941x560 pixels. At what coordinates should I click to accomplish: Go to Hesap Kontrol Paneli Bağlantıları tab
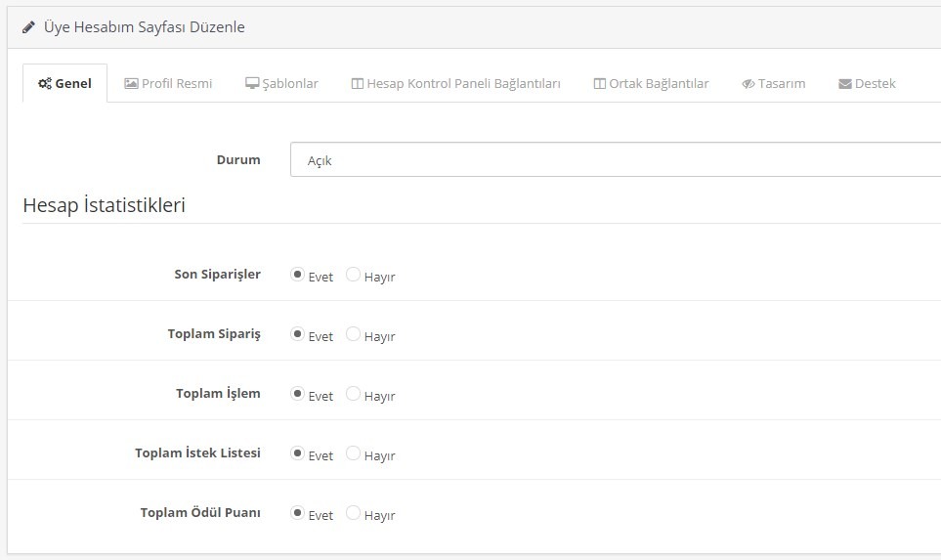click(456, 83)
